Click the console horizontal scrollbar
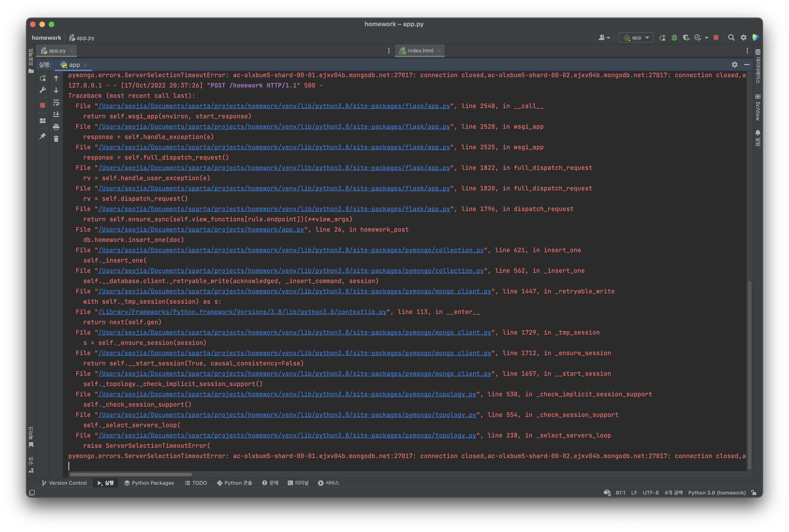This screenshot has width=789, height=532. tap(131, 474)
